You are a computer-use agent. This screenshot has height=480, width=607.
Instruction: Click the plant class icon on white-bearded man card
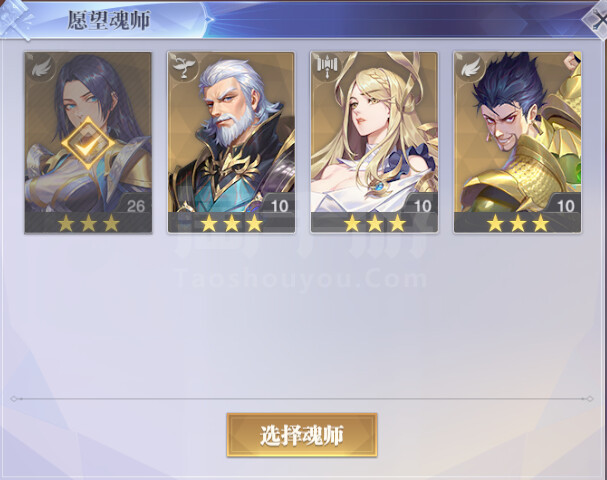183,67
